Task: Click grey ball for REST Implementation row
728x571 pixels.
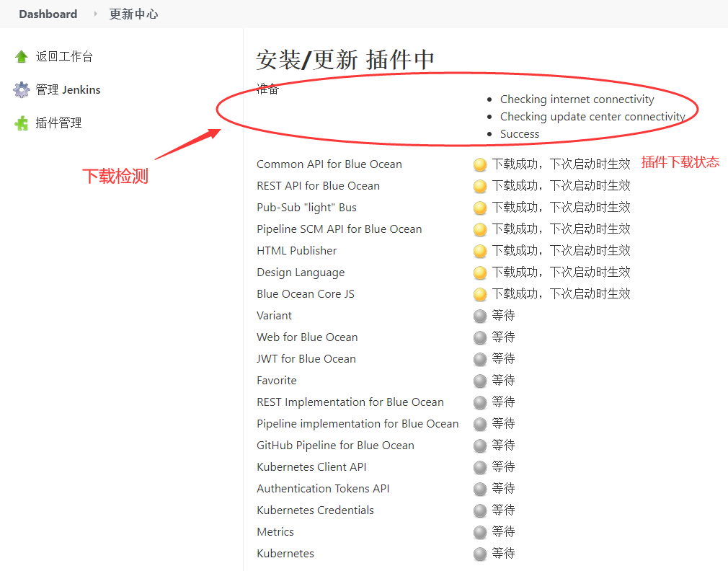Action: [480, 402]
